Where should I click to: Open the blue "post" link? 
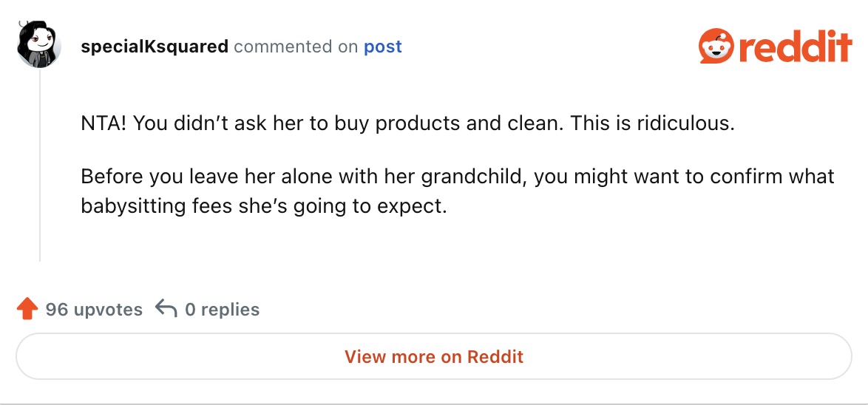(382, 47)
